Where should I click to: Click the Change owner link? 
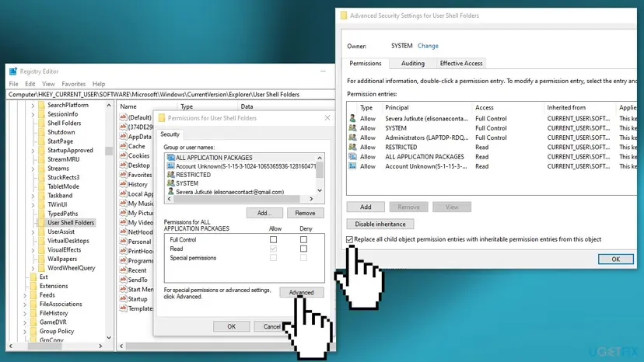[x=428, y=46]
